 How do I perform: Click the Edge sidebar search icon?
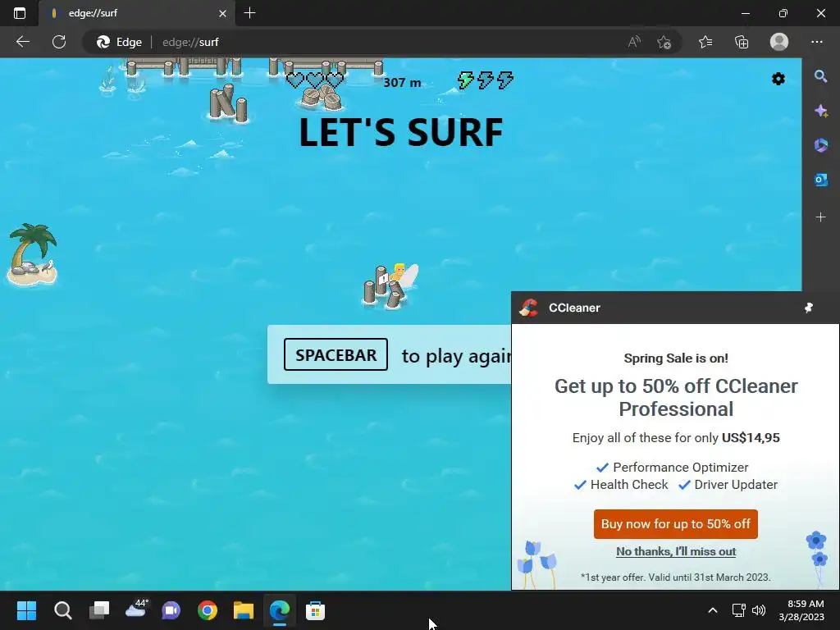pos(820,76)
